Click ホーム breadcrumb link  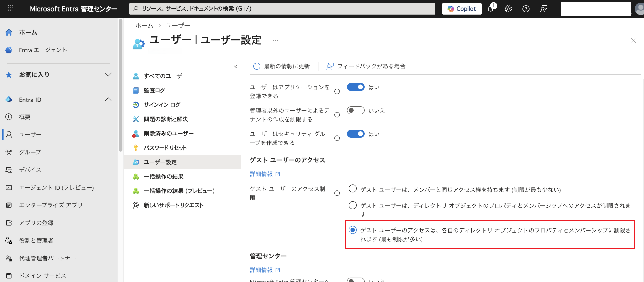[144, 25]
